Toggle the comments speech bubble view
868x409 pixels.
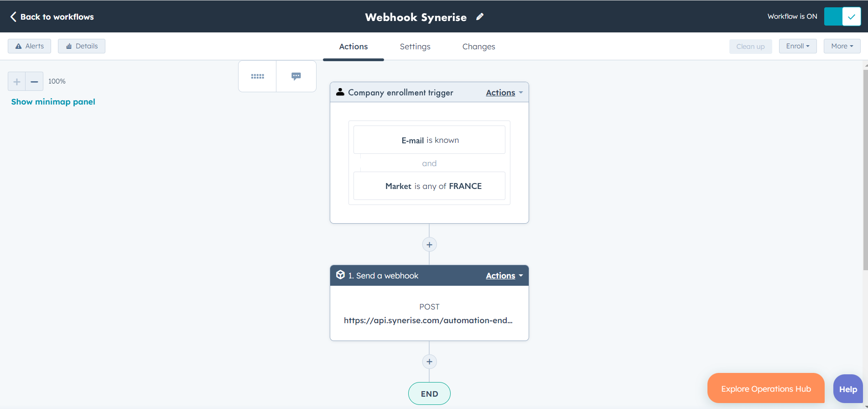[296, 76]
